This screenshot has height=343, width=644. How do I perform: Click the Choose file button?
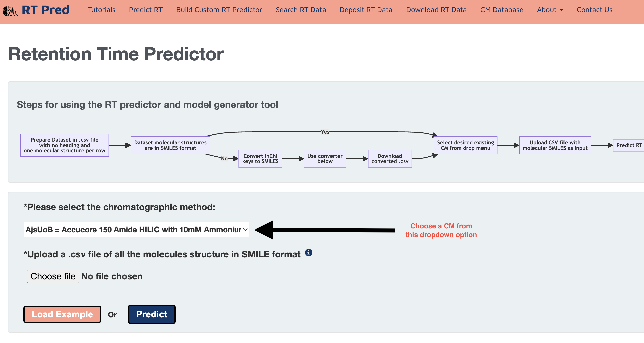(x=53, y=276)
